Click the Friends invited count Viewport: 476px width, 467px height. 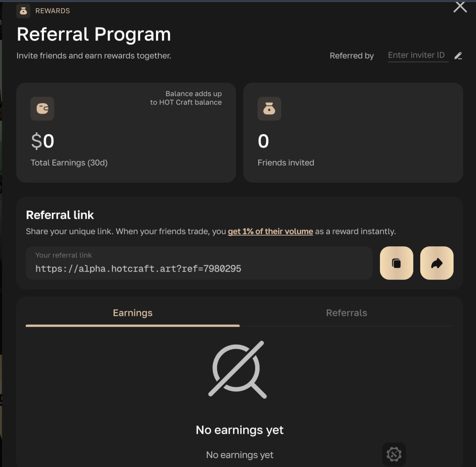click(263, 141)
